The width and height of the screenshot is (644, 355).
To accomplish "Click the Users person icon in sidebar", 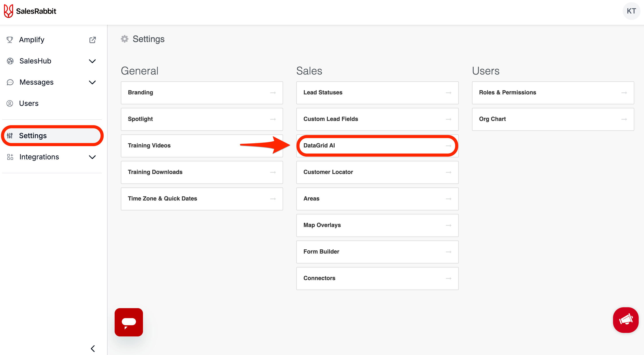I will click(x=10, y=103).
